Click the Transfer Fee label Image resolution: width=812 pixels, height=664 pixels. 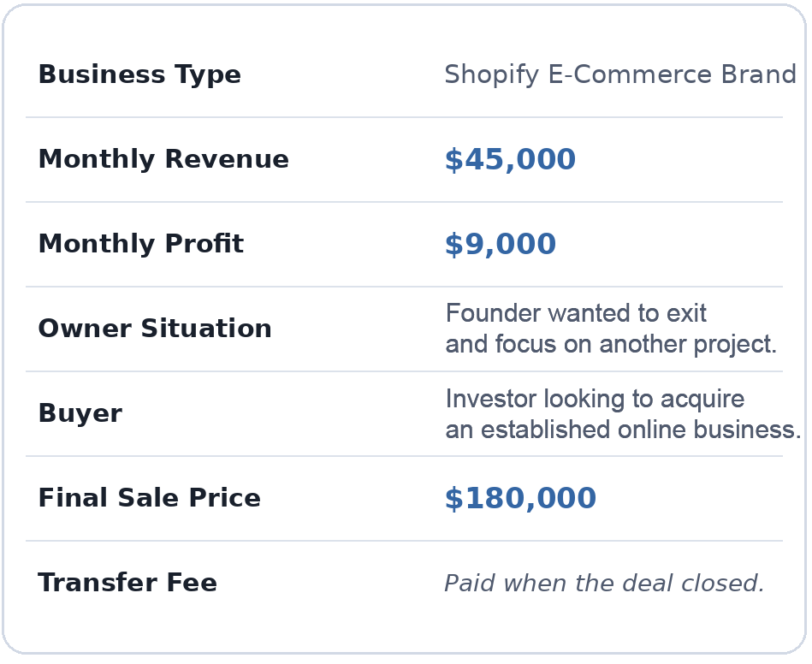coord(127,584)
